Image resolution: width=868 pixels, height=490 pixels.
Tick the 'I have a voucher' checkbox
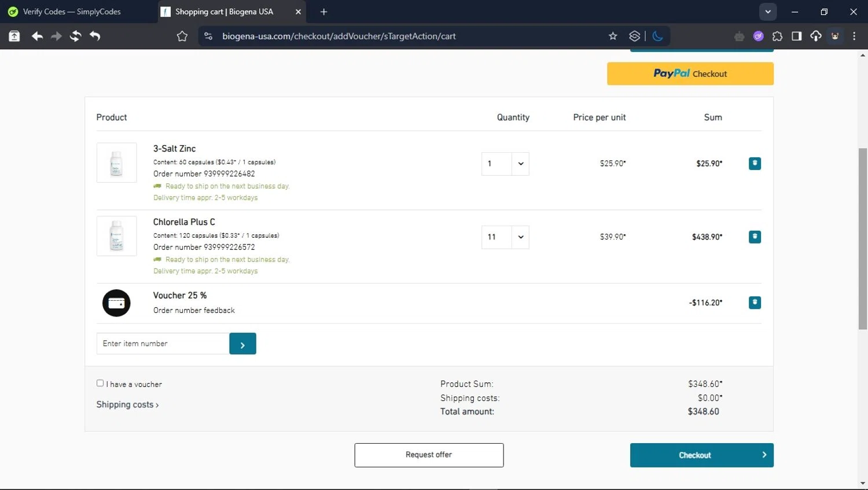pos(100,383)
